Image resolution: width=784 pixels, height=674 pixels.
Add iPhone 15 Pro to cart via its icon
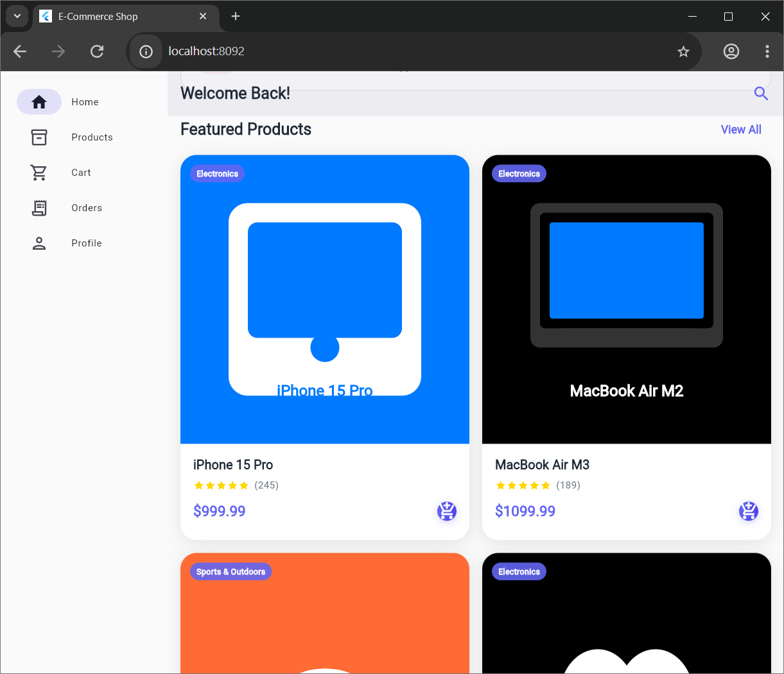[x=447, y=511]
